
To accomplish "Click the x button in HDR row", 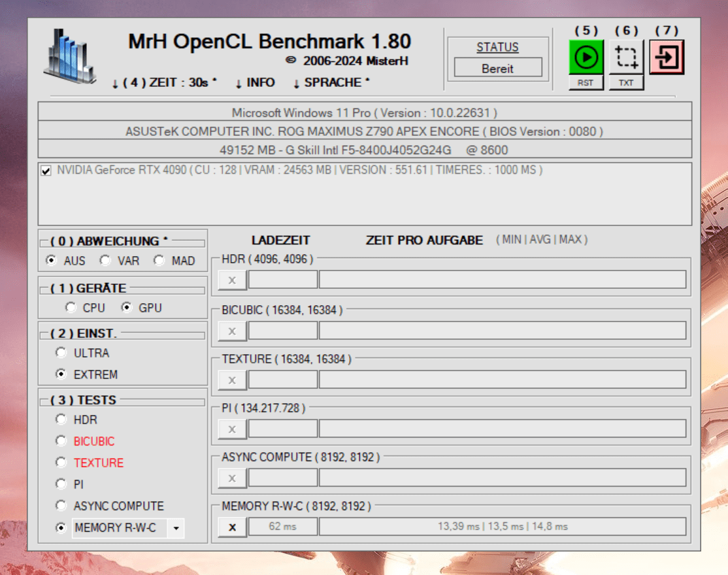I will 232,280.
